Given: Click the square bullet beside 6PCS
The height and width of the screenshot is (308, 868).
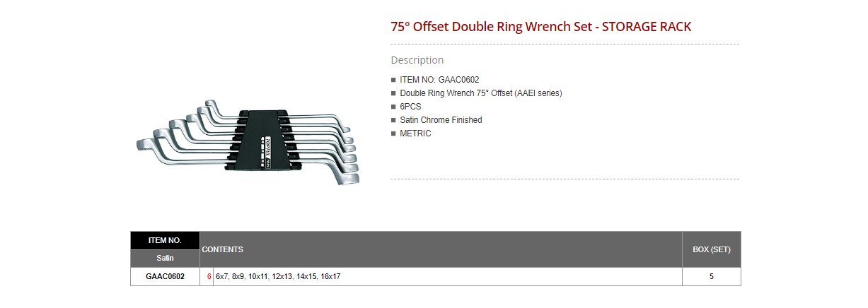Looking at the screenshot, I should [393, 107].
